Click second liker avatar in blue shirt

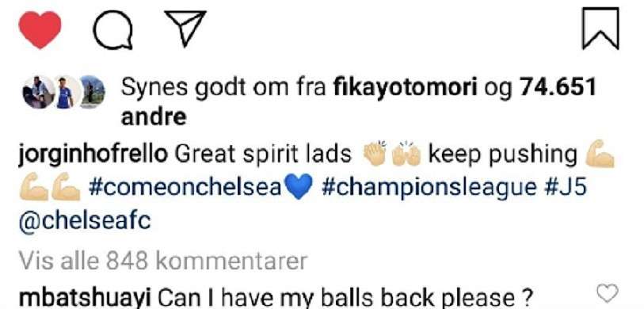coord(66,92)
